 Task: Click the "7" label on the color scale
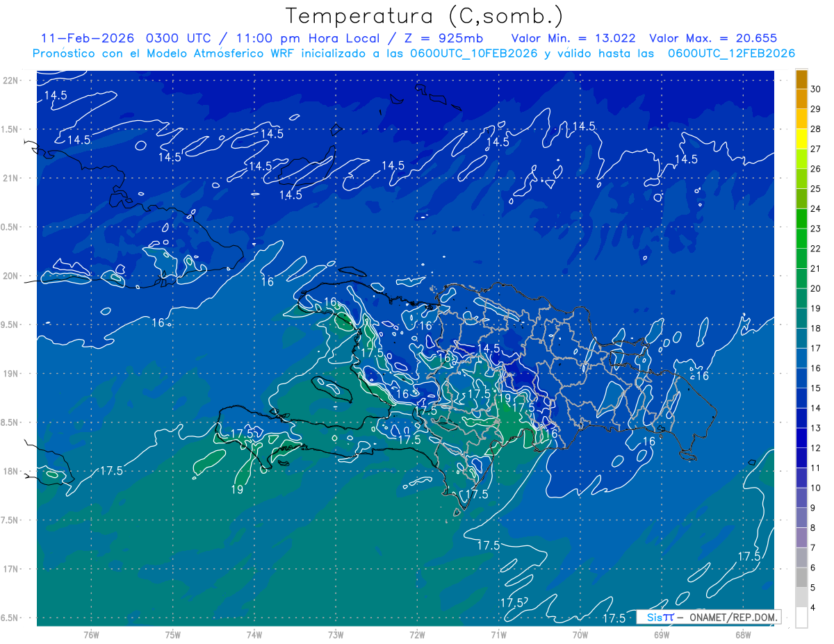point(814,548)
